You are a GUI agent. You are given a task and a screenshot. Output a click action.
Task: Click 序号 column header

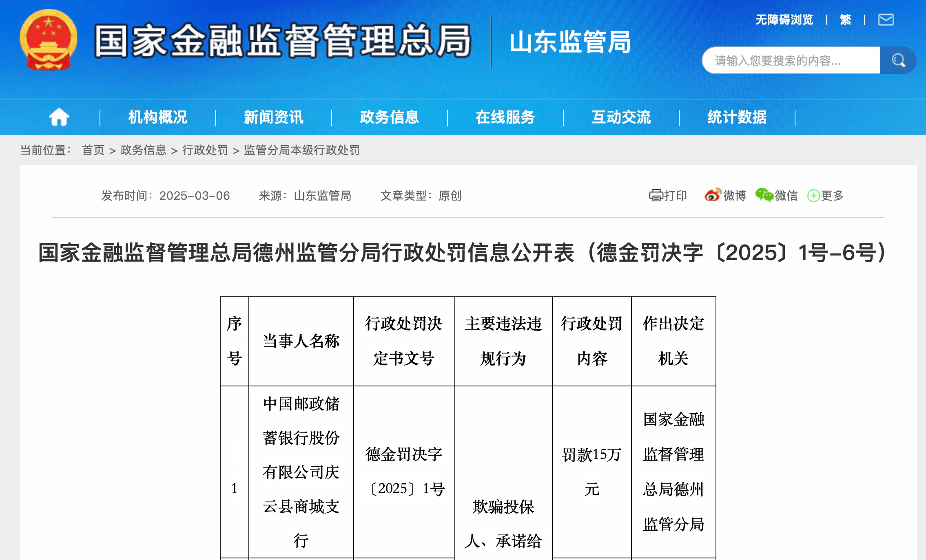tap(235, 341)
